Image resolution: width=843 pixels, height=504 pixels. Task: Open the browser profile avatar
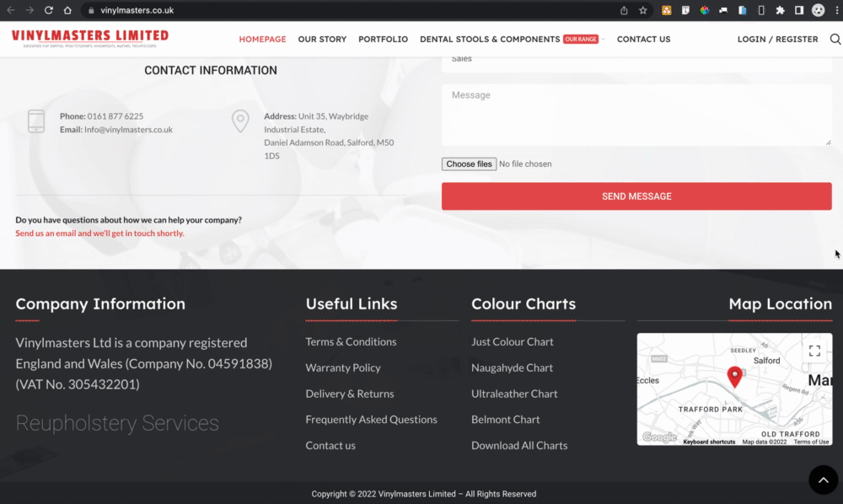coord(818,10)
